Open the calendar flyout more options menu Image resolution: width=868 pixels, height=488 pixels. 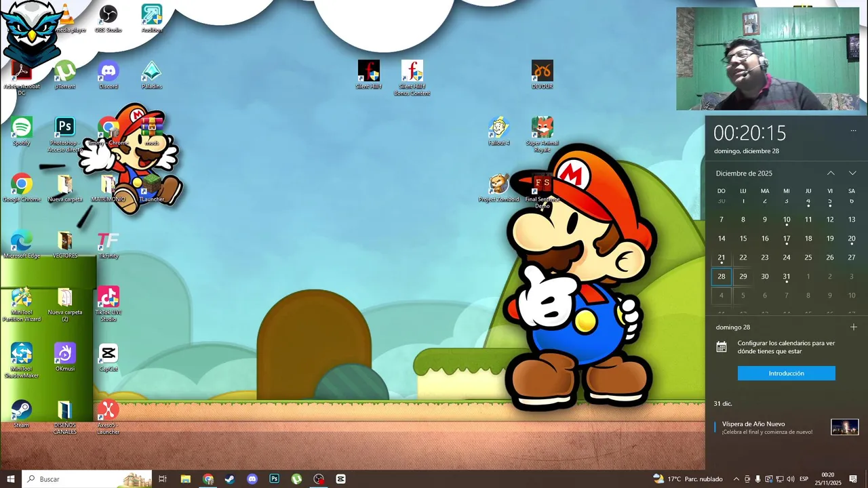tap(853, 131)
